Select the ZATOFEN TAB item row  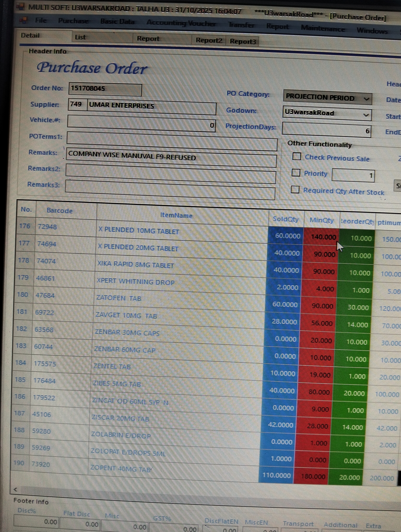[118, 298]
